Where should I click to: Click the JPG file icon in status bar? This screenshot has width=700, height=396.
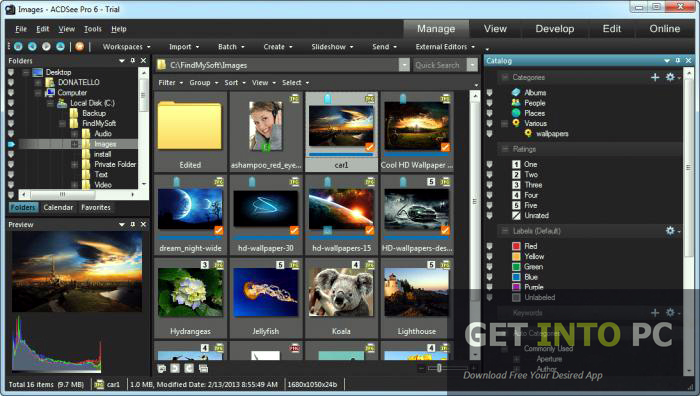[x=99, y=384]
